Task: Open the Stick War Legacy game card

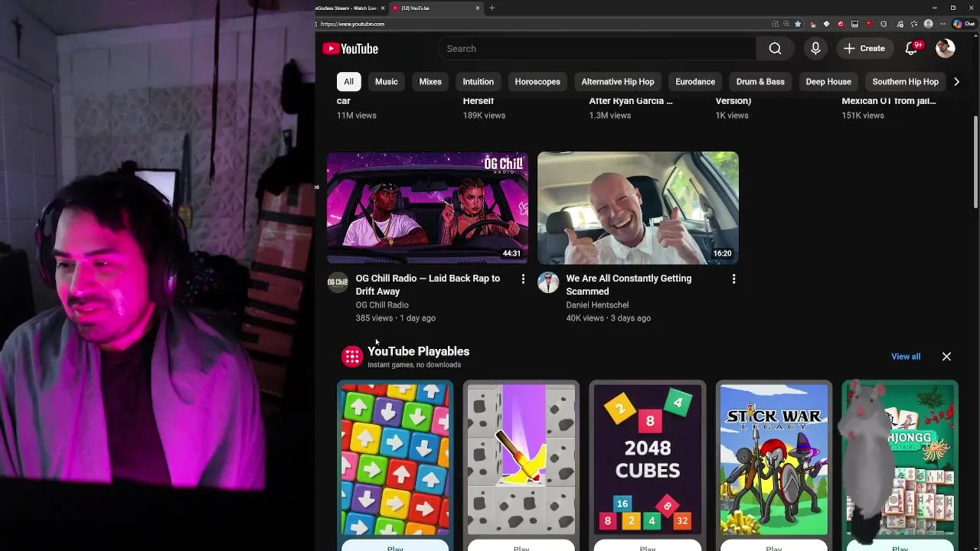Action: 774,460
